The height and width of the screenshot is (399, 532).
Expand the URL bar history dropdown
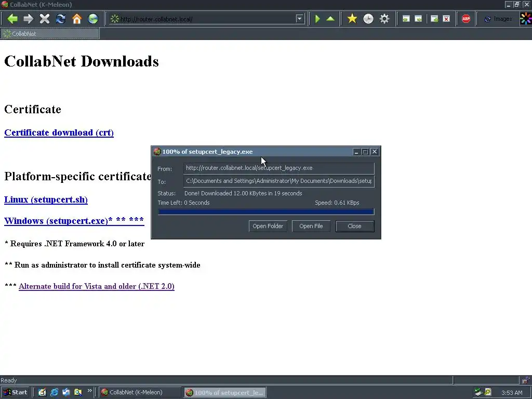pyautogui.click(x=299, y=19)
